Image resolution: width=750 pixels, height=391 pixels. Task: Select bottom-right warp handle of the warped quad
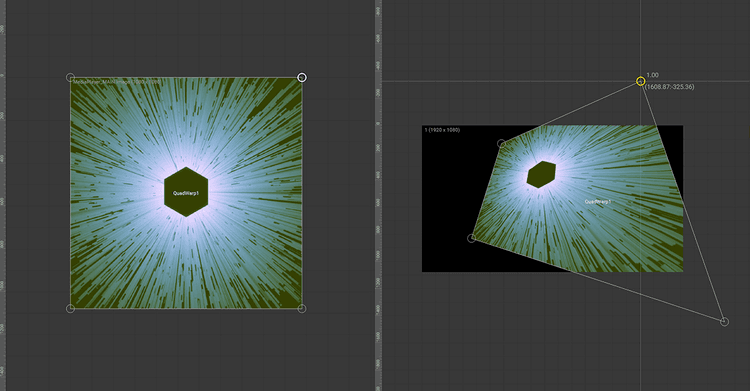click(x=724, y=322)
